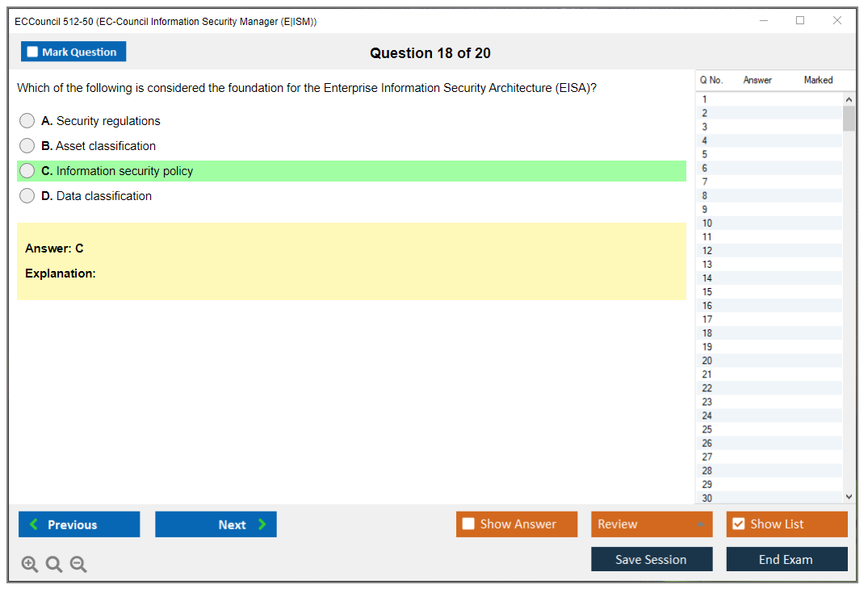Click the green left arrow on Previous

click(x=34, y=524)
